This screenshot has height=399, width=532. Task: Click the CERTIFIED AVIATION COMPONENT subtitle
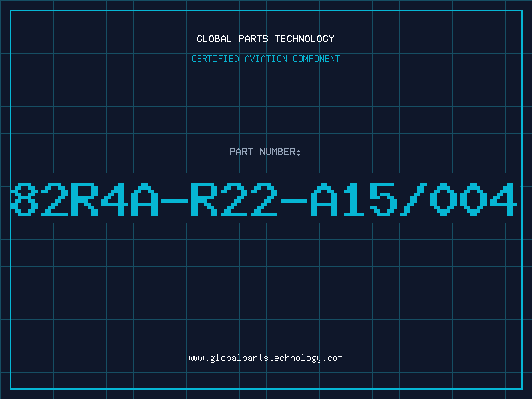265,59
